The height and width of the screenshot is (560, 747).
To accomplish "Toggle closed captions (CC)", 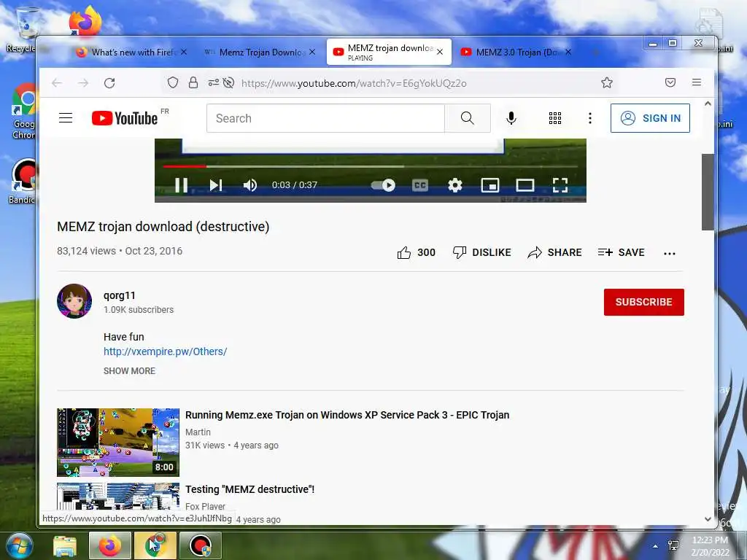I will point(419,184).
